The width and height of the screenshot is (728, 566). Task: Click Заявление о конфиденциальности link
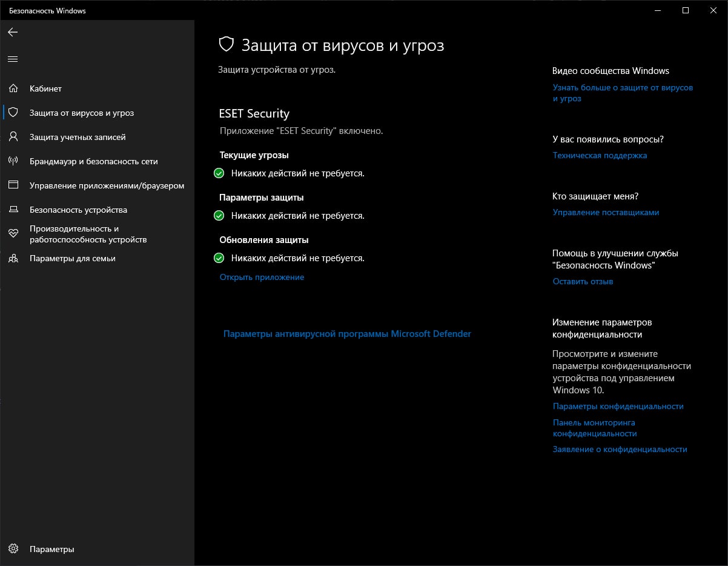620,449
